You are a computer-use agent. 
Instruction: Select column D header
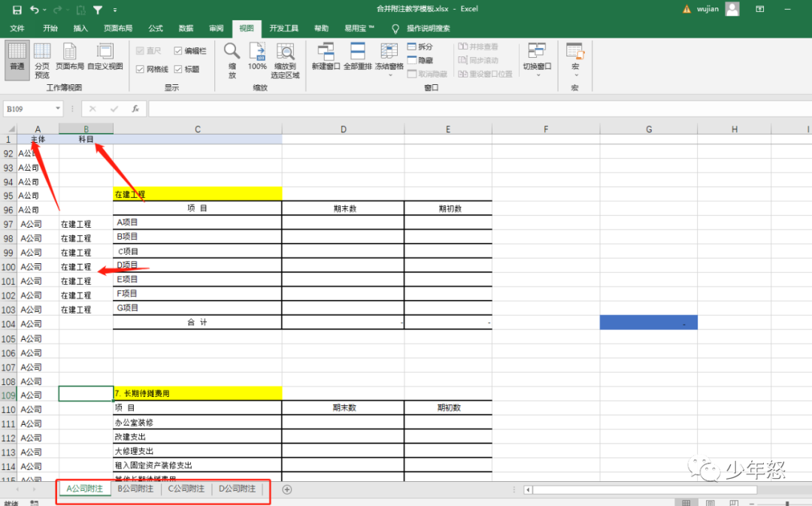343,129
